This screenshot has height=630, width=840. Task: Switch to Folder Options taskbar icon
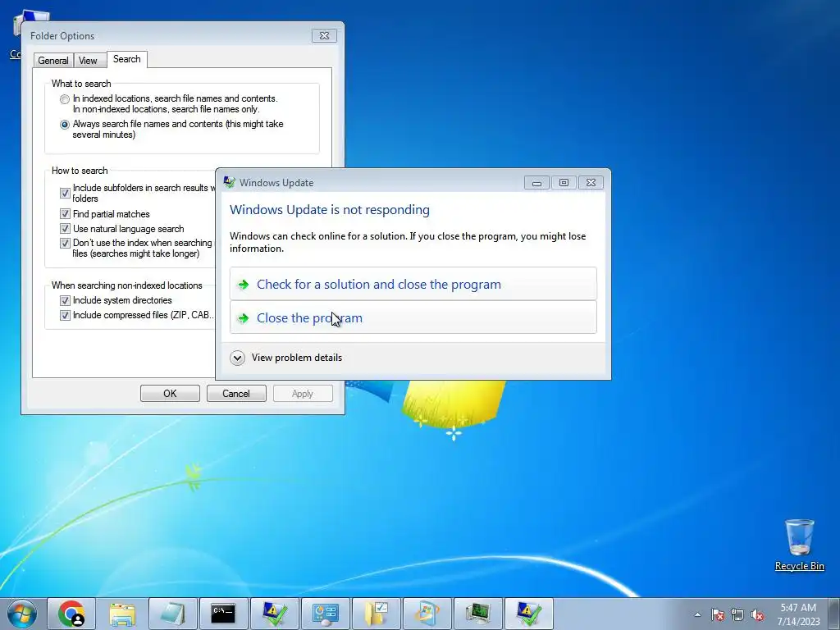pos(376,614)
